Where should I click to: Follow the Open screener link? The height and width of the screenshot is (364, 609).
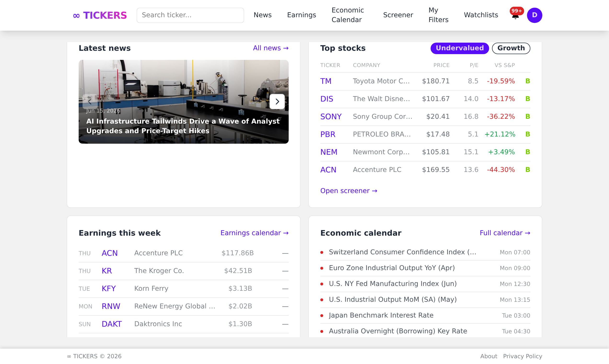click(x=348, y=191)
